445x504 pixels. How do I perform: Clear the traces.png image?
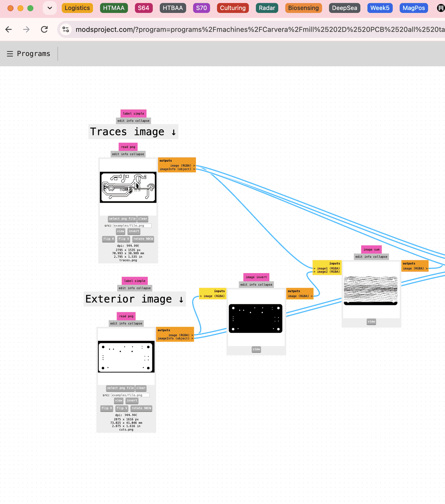click(x=143, y=219)
